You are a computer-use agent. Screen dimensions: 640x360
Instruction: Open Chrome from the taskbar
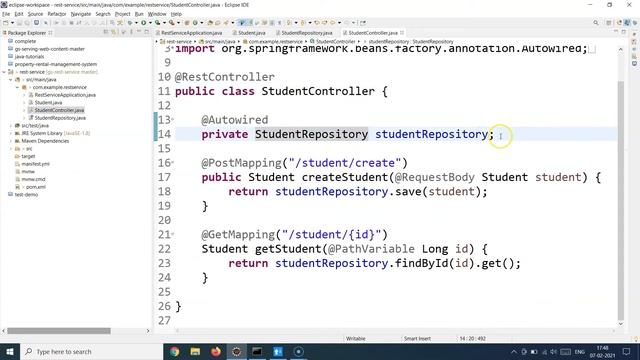(x=175, y=351)
